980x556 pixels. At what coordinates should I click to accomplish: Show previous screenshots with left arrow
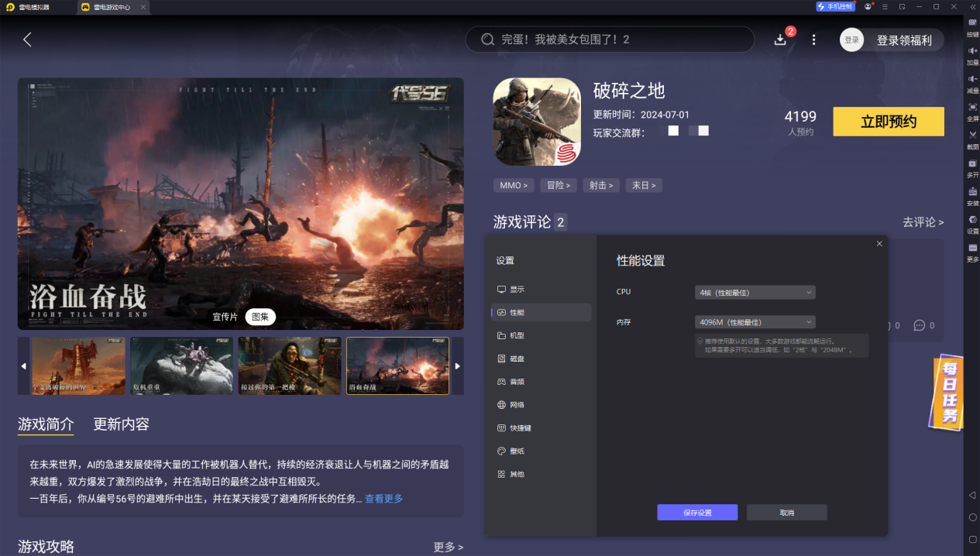[23, 366]
